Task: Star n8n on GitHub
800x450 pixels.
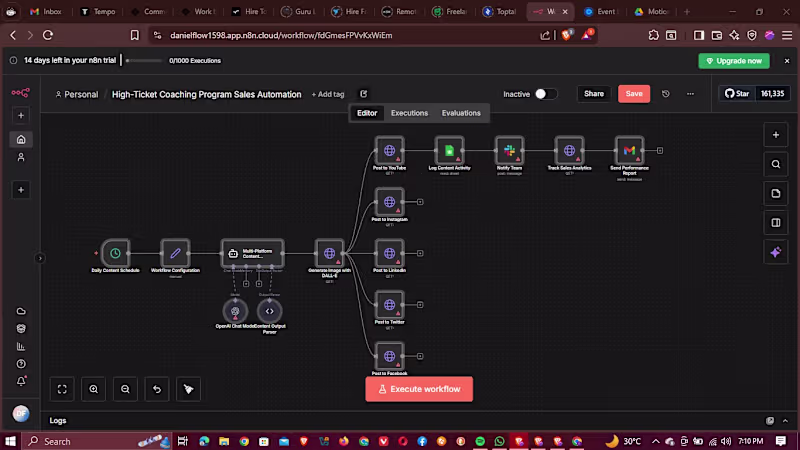Action: coord(737,94)
